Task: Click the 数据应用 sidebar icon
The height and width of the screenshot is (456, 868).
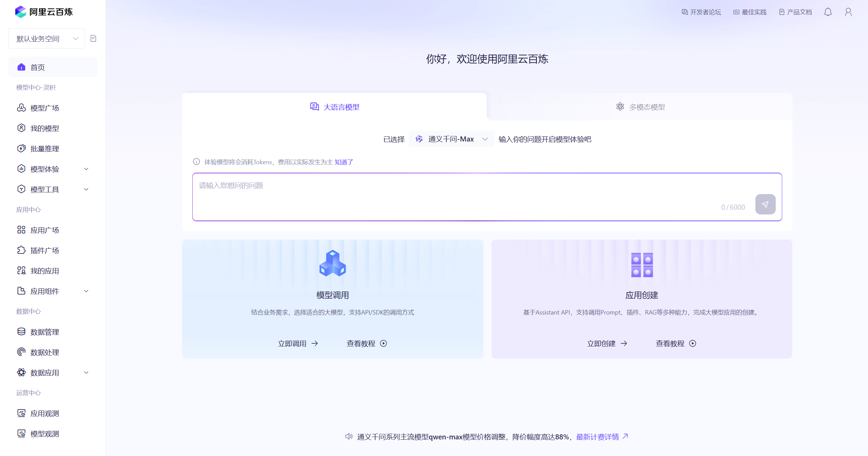Action: 21,373
